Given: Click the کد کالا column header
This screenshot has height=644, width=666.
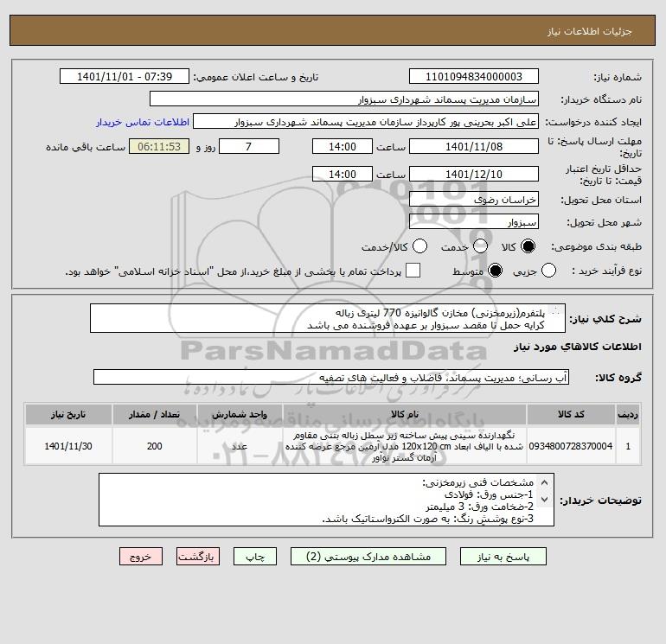Looking at the screenshot, I should point(571,414).
